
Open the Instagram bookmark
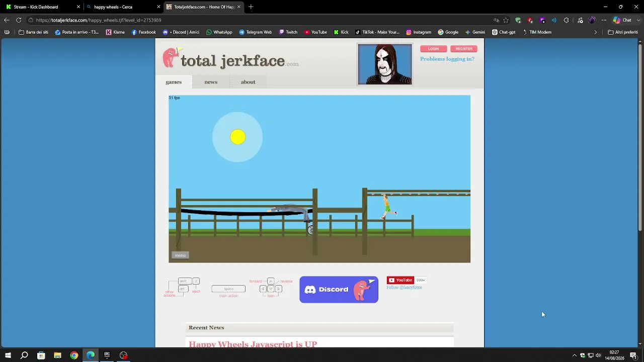point(419,32)
